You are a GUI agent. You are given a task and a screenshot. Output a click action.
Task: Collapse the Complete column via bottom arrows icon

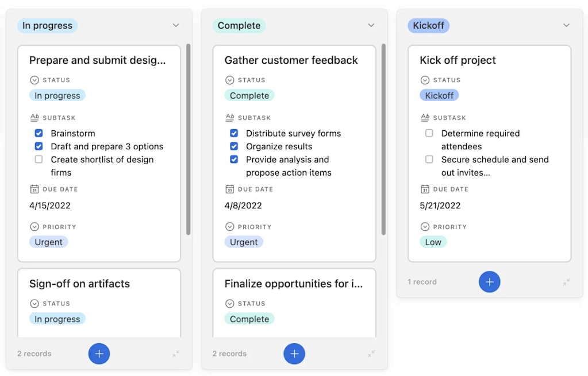coord(371,354)
